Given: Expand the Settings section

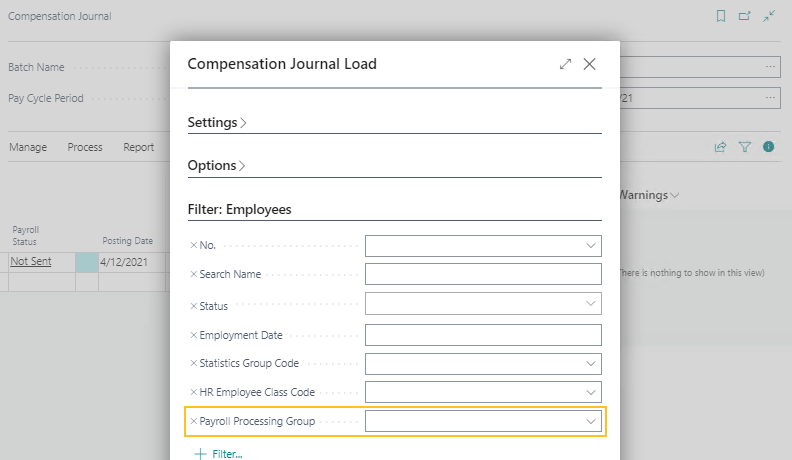Looking at the screenshot, I should pos(217,122).
